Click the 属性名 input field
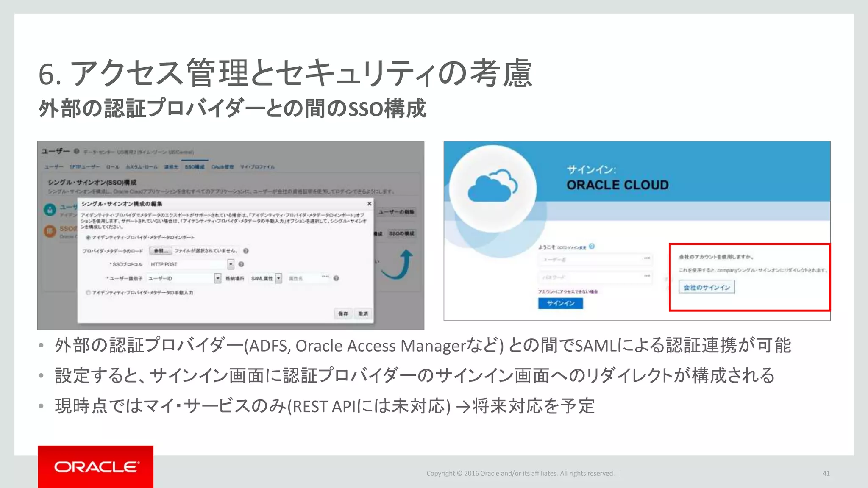 click(x=308, y=278)
